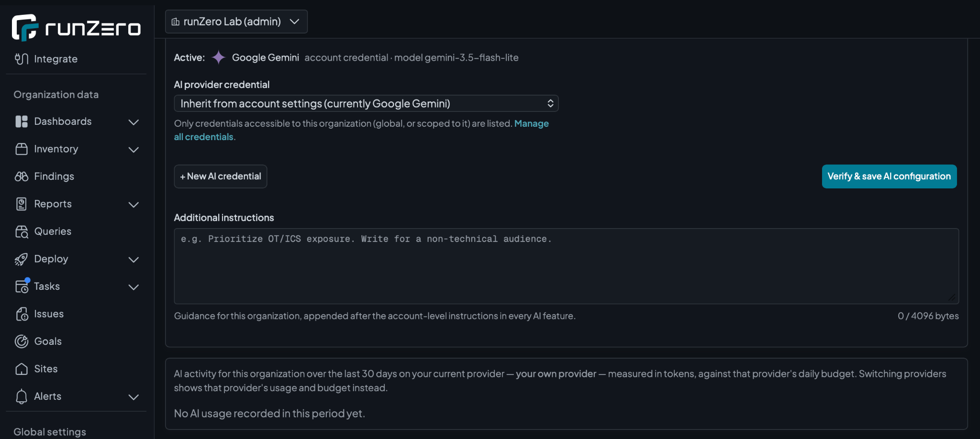Click the Dashboards grid icon
Image resolution: width=980 pixels, height=439 pixels.
[22, 121]
